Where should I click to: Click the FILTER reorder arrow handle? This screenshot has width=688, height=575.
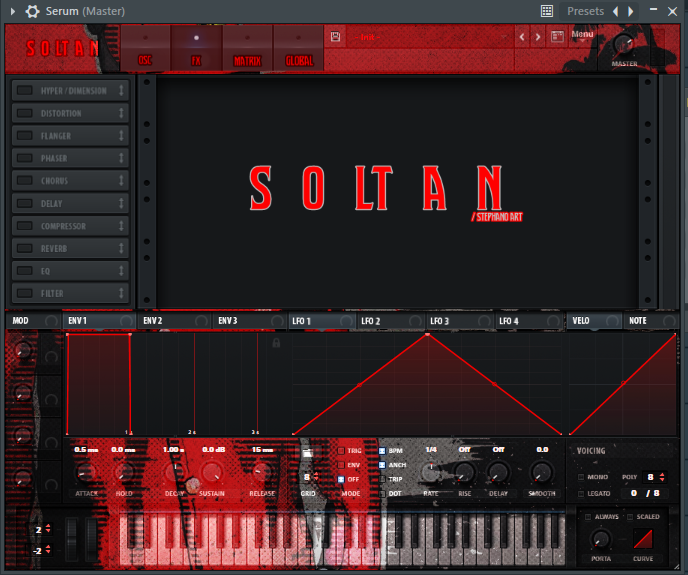(x=121, y=293)
